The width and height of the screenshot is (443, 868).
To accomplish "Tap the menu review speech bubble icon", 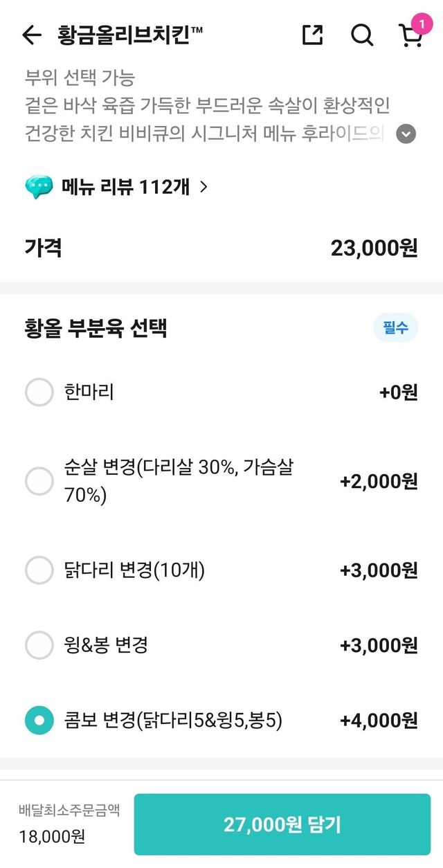I will click(x=39, y=187).
